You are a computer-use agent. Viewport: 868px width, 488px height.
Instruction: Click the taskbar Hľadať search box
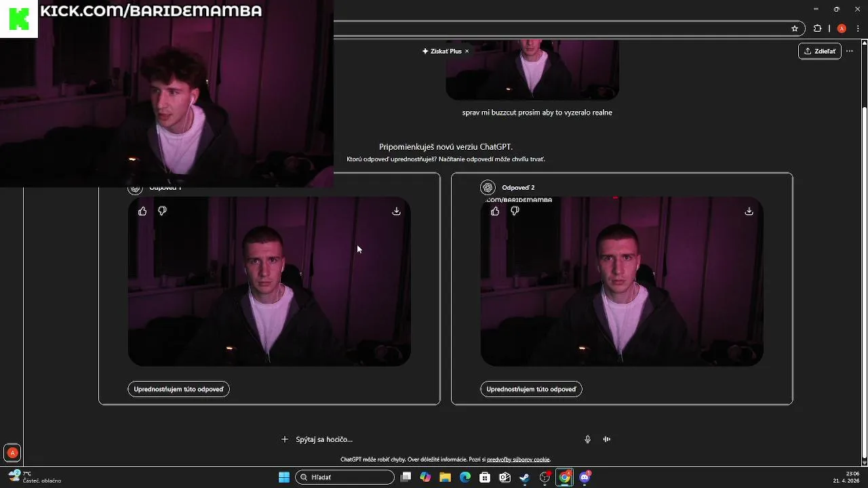click(345, 477)
